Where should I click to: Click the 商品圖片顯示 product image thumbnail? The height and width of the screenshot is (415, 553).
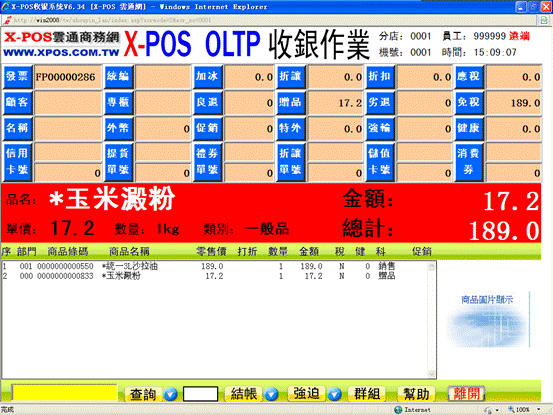[488, 320]
